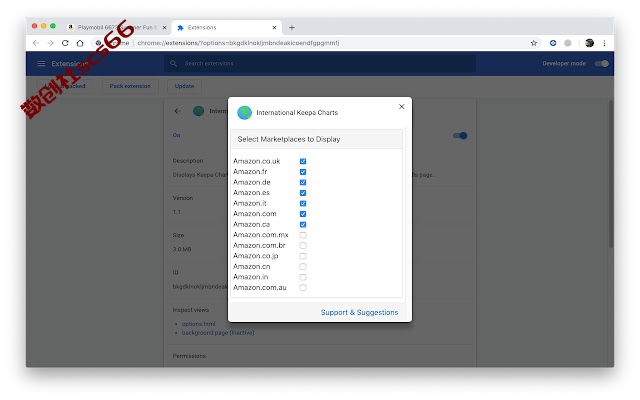Click the search magnifier icon
This screenshot has width=640, height=400.
coord(173,63)
